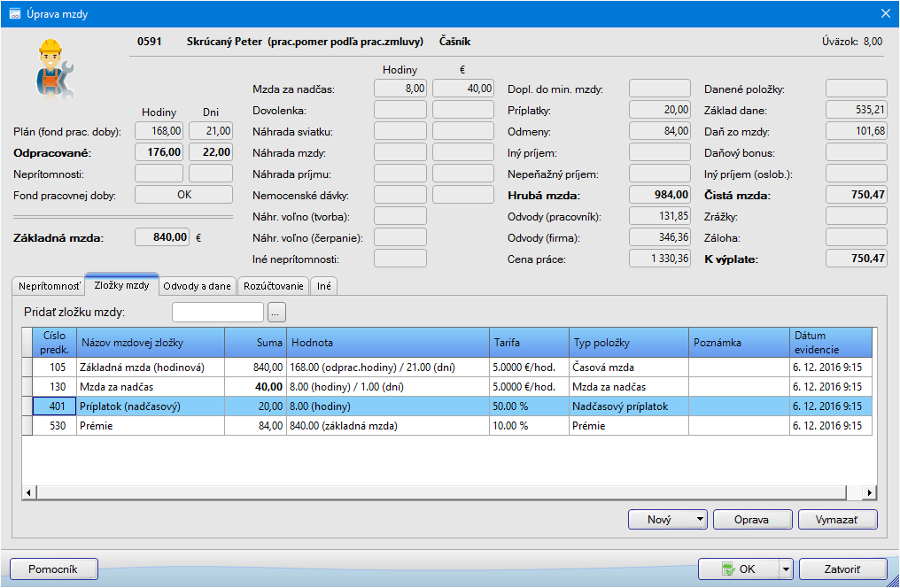The image size is (900, 588).
Task: Click the Hodnota cell 840.00 (základná mzda)
Action: pos(388,426)
